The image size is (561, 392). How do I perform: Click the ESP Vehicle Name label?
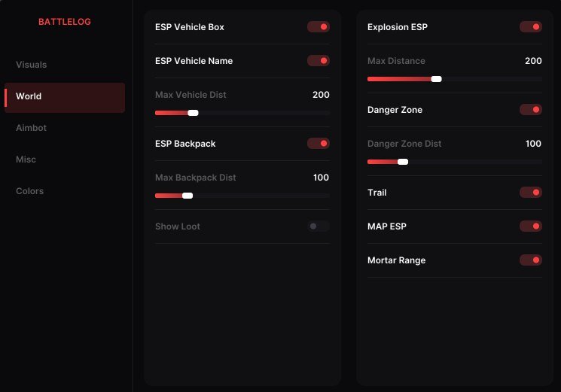(x=194, y=61)
